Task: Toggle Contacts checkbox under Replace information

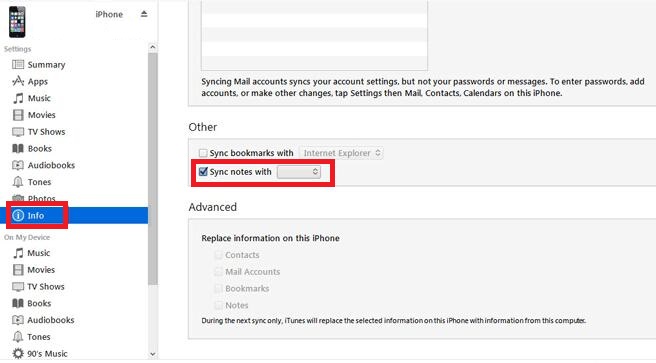Action: (x=218, y=255)
